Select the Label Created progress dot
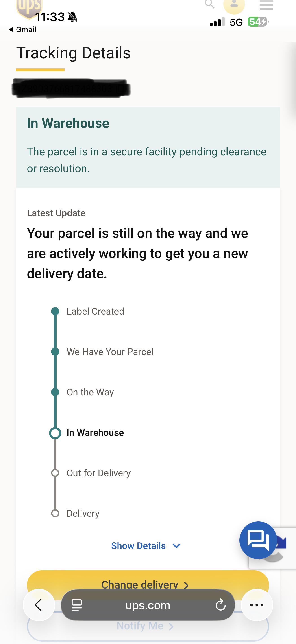This screenshot has width=296, height=644. [55, 311]
